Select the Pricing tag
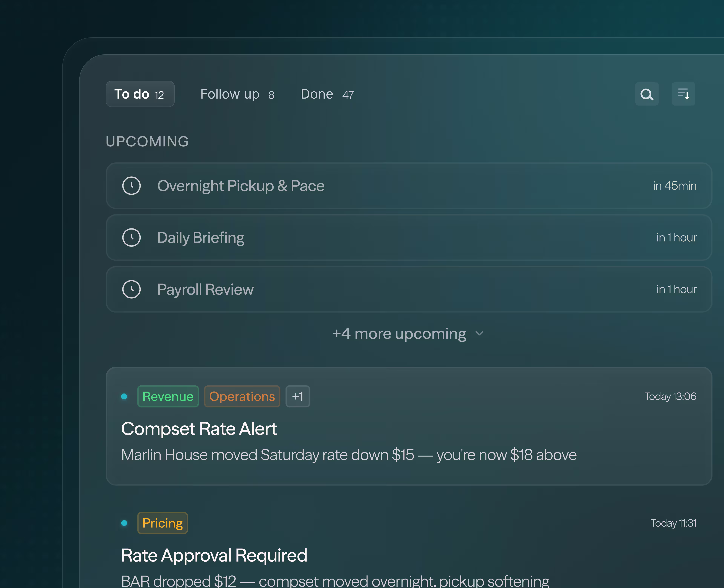Image resolution: width=724 pixels, height=588 pixels. pyautogui.click(x=162, y=523)
